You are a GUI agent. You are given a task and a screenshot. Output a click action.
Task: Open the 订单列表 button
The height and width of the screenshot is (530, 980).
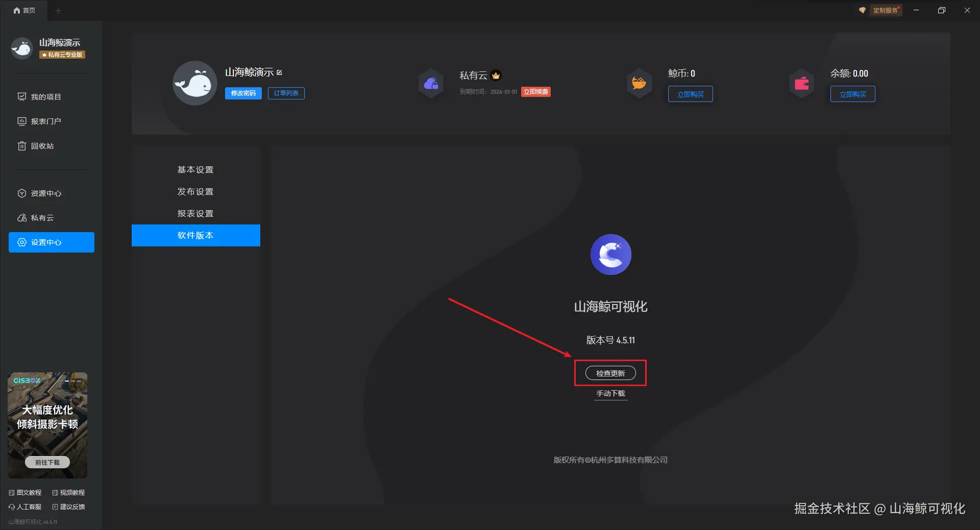tap(286, 93)
